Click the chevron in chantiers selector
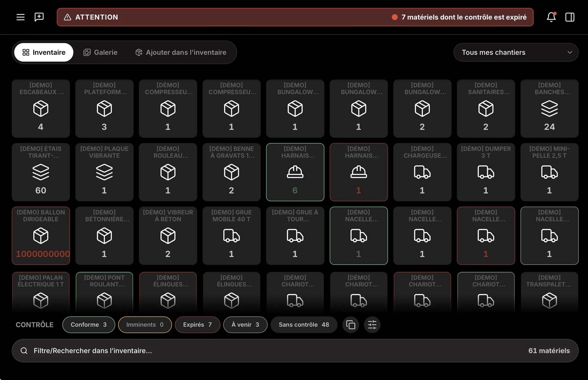 pos(569,52)
